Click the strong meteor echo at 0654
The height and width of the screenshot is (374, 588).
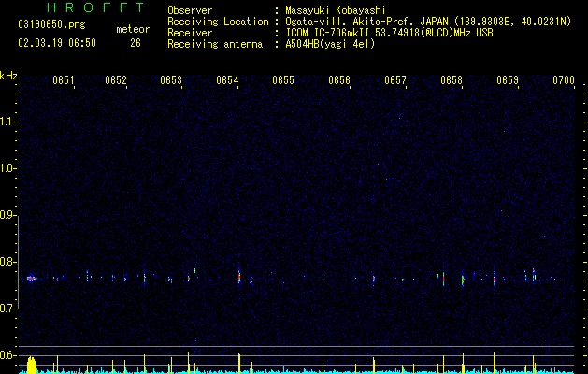click(x=239, y=277)
